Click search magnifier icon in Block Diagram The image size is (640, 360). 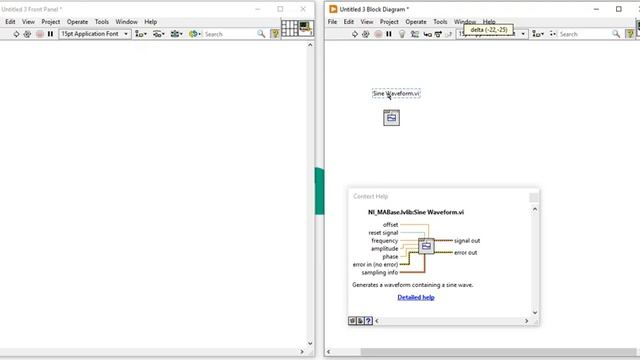616,34
